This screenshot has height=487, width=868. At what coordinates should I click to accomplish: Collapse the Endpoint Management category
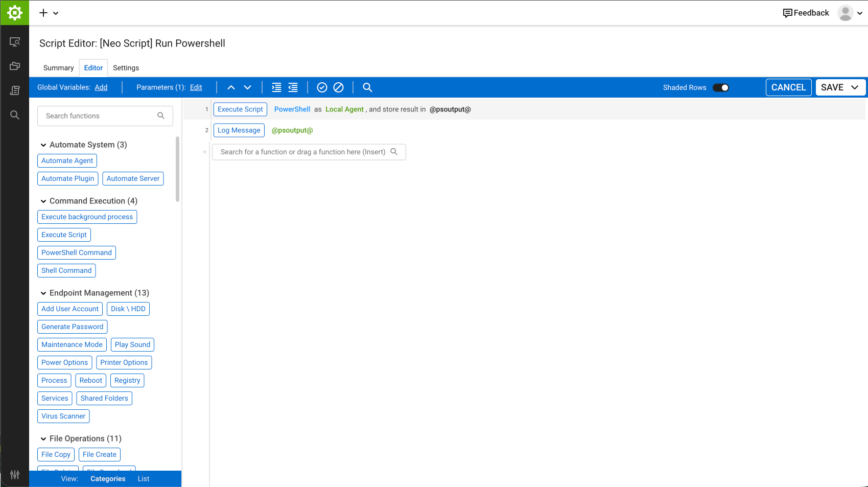point(43,293)
